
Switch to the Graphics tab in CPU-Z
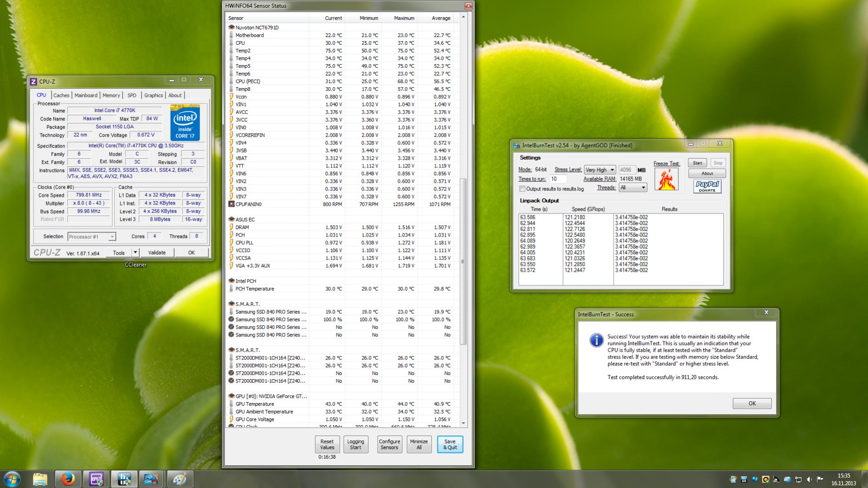tap(154, 95)
